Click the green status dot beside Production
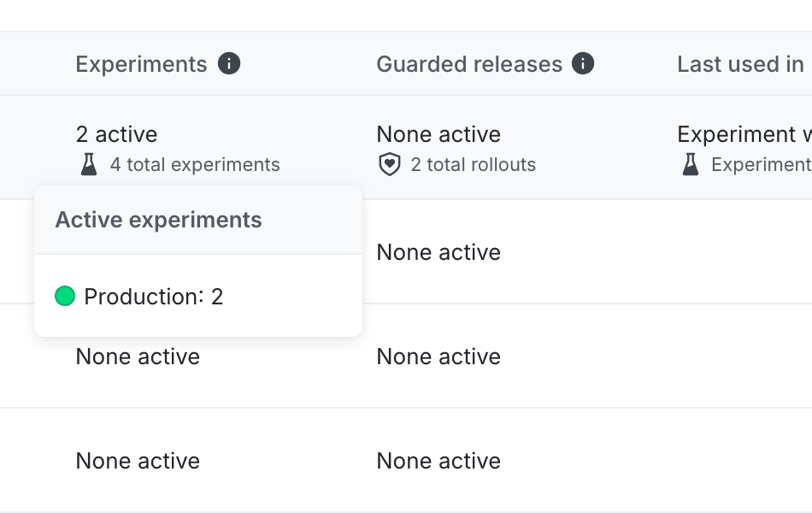Viewport: 812px width, 513px height. click(x=64, y=296)
